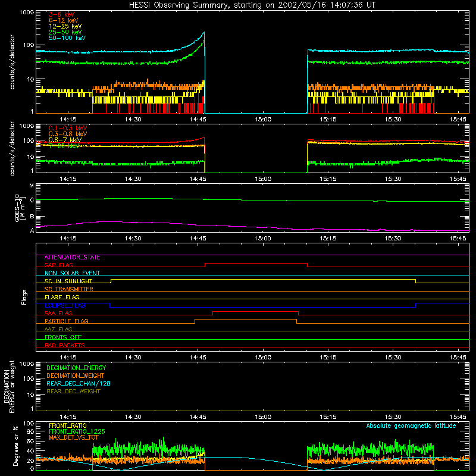
Task: Click the NON_SOLAR_EVENT flag label
Action: 72,273
